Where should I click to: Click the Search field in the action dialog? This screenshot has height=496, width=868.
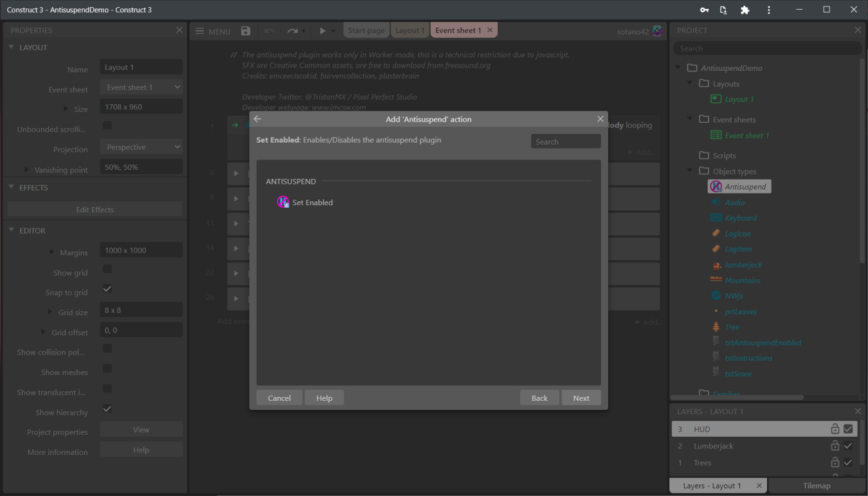pos(565,141)
